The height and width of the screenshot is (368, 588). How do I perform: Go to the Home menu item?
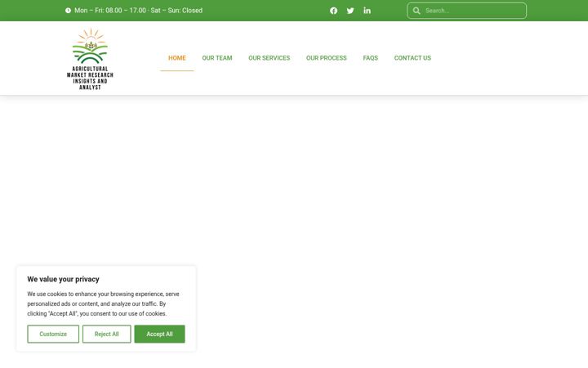tap(177, 58)
